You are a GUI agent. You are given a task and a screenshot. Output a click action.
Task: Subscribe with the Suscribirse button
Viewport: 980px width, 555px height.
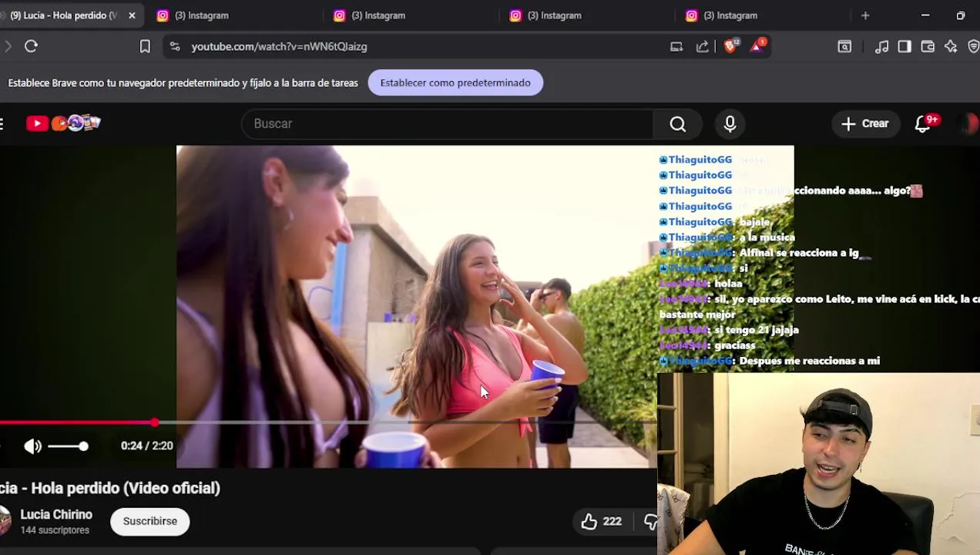point(150,521)
